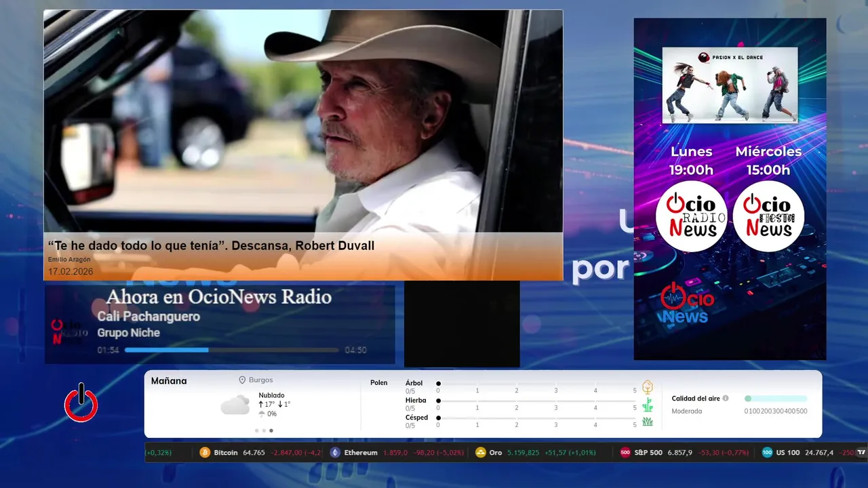
Task: Click the US 100 label in the ticker
Action: pos(788,453)
